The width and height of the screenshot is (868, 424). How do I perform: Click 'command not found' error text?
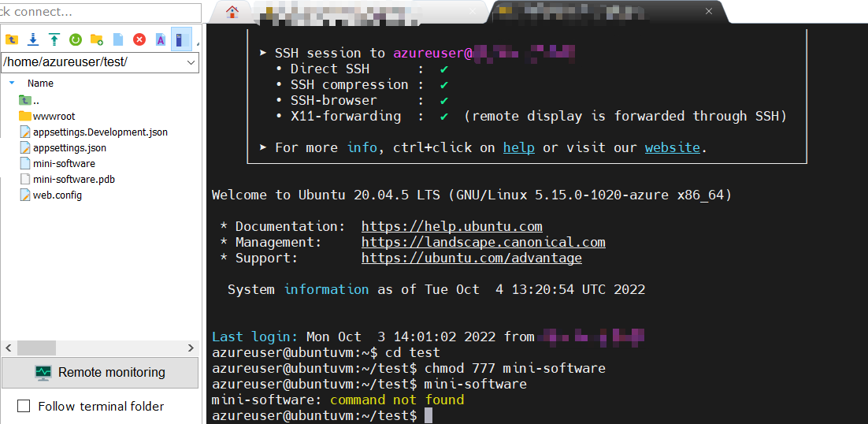pos(397,400)
